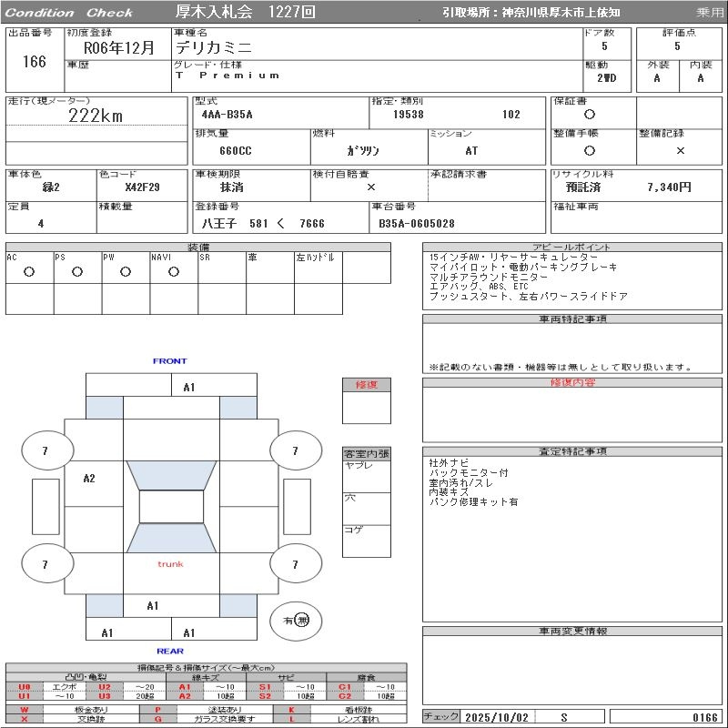
Task: Click the front windshield in the car diagram
Action: (171, 475)
